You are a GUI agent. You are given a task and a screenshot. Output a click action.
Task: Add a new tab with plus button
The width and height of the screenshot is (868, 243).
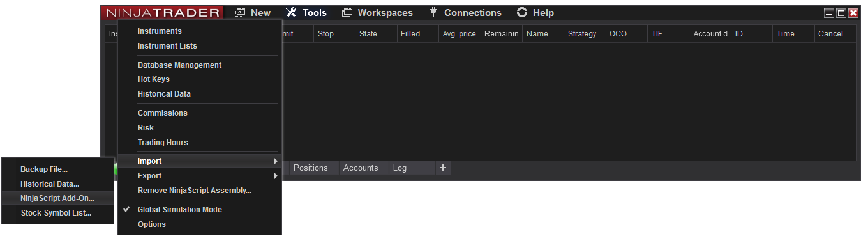tap(443, 168)
